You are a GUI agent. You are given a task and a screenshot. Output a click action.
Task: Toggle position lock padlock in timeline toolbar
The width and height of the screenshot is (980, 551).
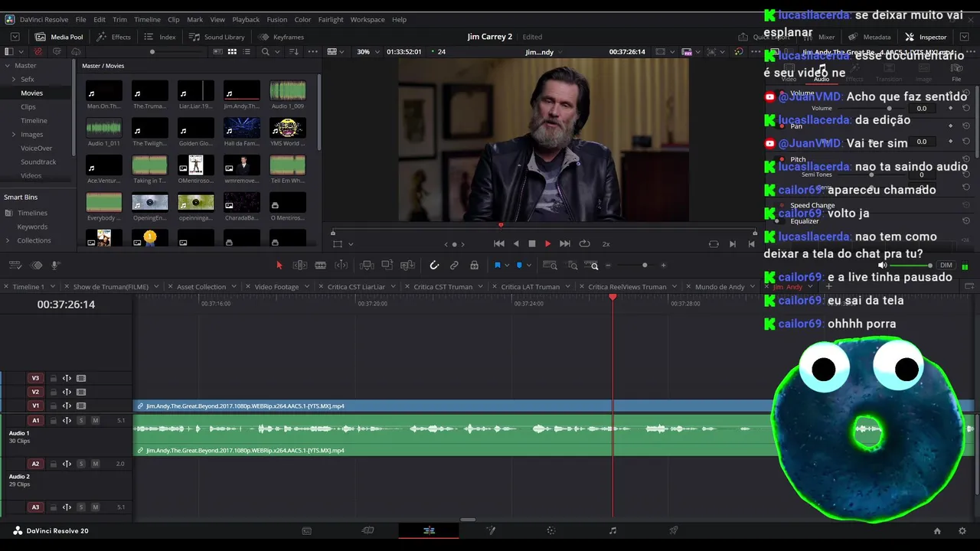[474, 266]
